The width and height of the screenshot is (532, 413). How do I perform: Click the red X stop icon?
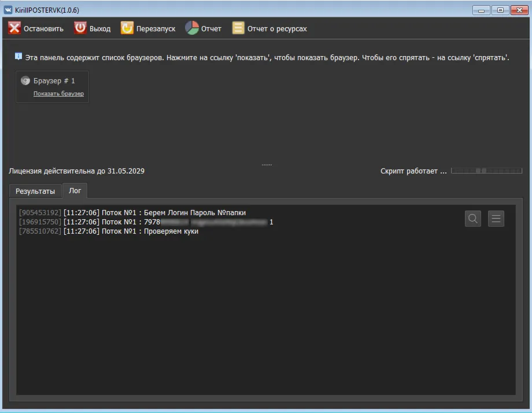(x=14, y=28)
